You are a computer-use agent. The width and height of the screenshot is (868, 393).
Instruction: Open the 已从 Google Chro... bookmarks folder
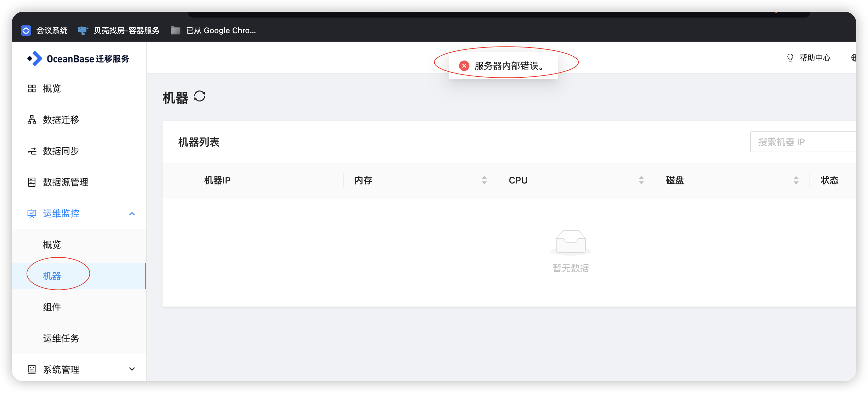tap(213, 30)
